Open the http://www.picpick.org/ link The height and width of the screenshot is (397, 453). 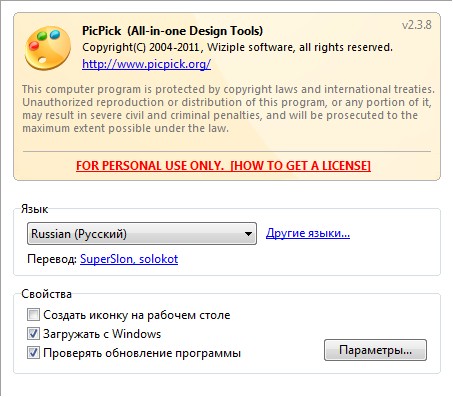146,64
